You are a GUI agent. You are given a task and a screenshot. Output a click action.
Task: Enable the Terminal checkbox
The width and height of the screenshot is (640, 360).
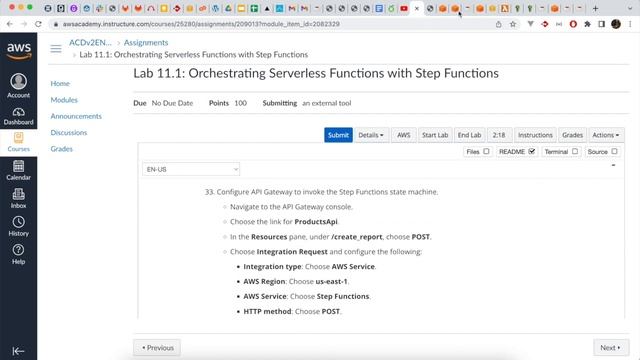[575, 151]
